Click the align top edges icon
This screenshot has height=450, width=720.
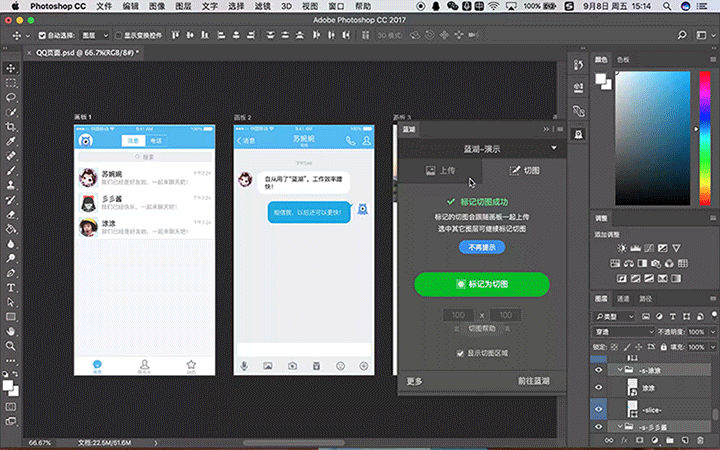(x=175, y=35)
